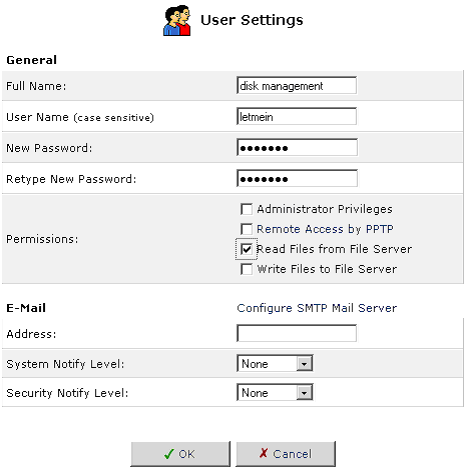
Task: Select the New Password field
Action: pos(297,148)
